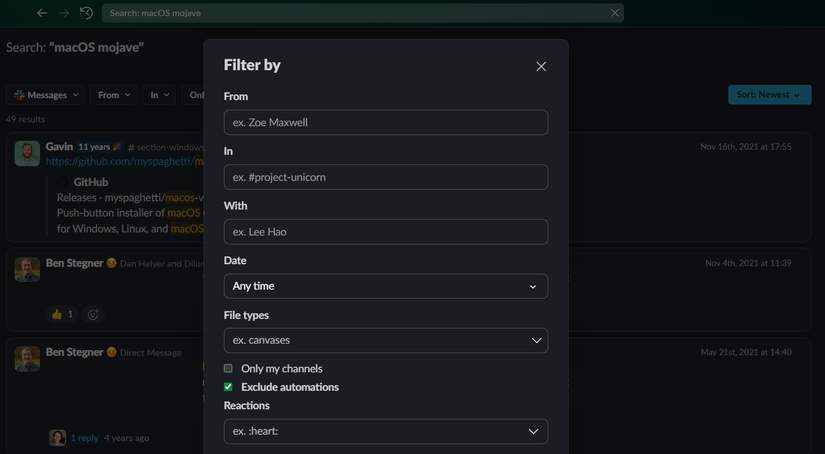Go back with the left arrow
Screen dimensions: 825x454
[x=42, y=13]
